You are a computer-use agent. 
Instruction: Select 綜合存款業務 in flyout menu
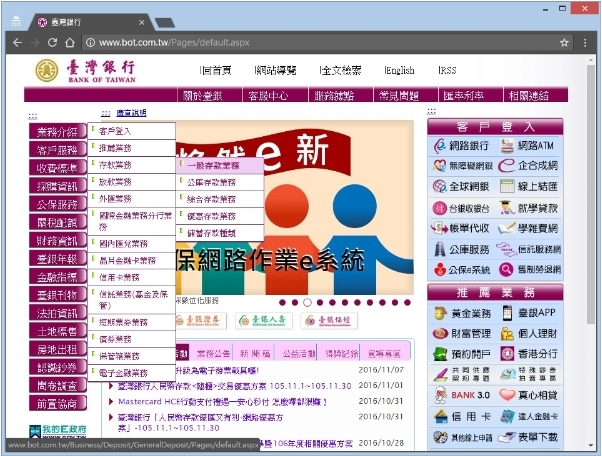coord(220,199)
